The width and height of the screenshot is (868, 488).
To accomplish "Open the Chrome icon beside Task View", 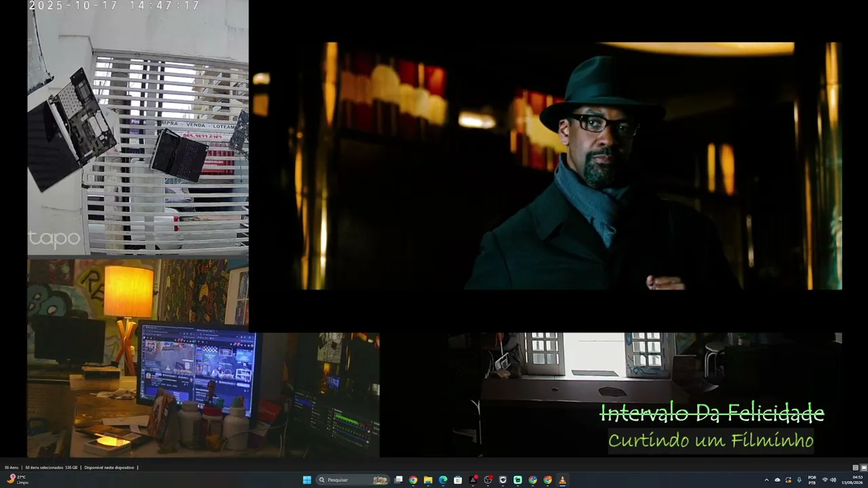I will (x=413, y=480).
